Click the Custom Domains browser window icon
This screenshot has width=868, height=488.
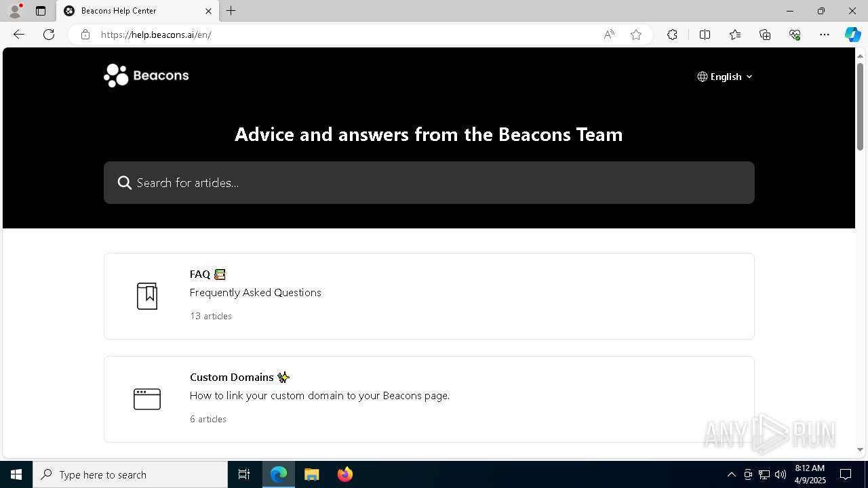pos(147,399)
